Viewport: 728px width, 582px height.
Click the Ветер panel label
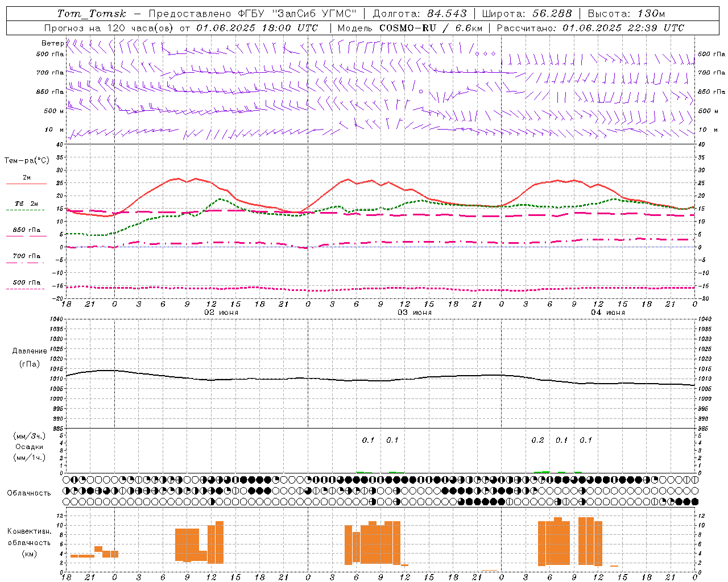pyautogui.click(x=52, y=43)
